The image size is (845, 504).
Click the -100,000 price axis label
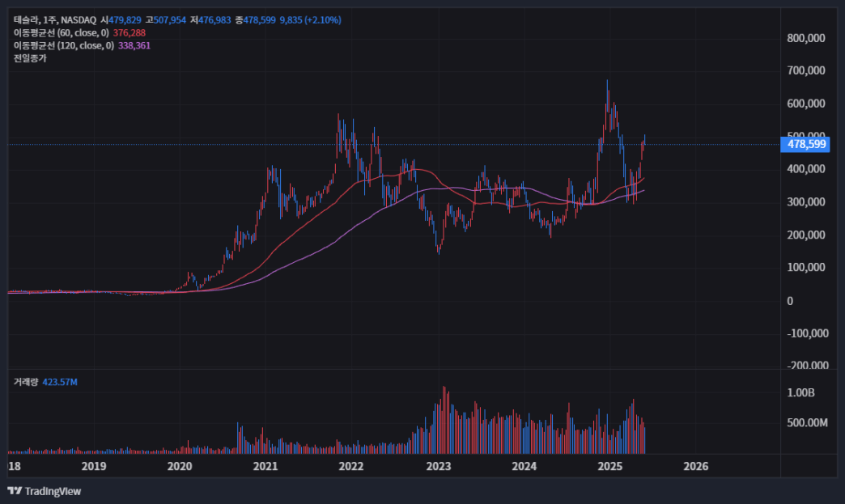(x=808, y=333)
